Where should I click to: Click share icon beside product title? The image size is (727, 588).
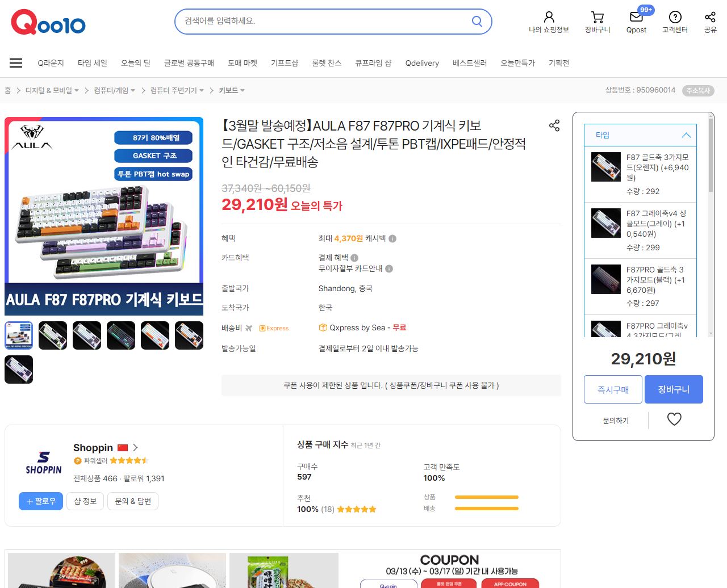click(x=554, y=125)
